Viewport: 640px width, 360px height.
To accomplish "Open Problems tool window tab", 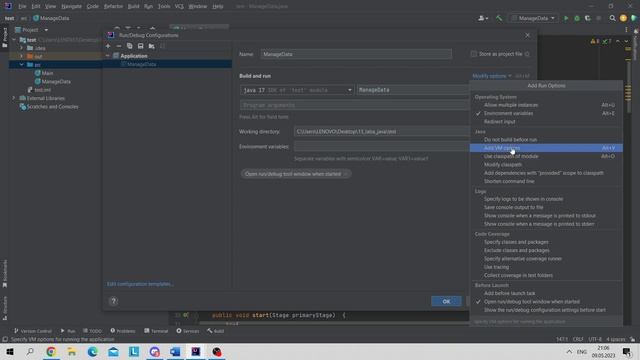I will point(123,331).
